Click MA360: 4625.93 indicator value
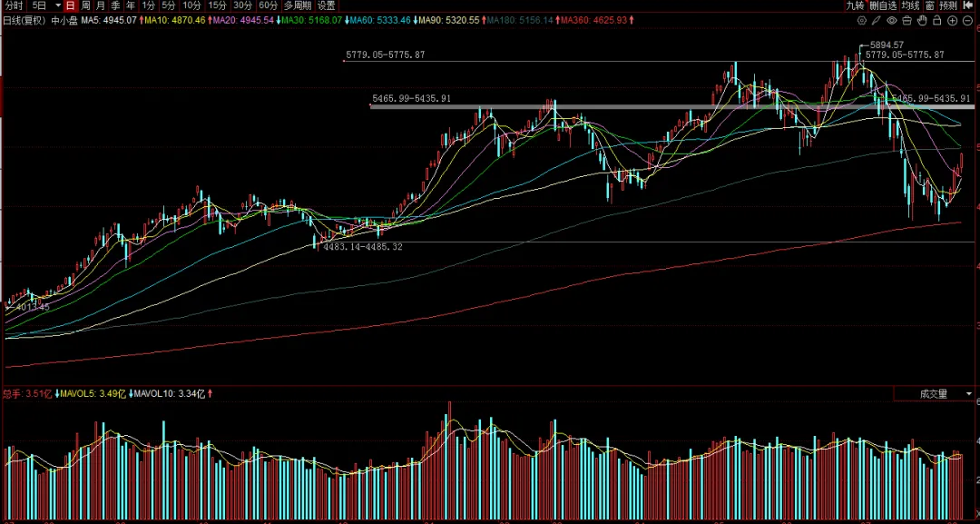 click(x=593, y=21)
